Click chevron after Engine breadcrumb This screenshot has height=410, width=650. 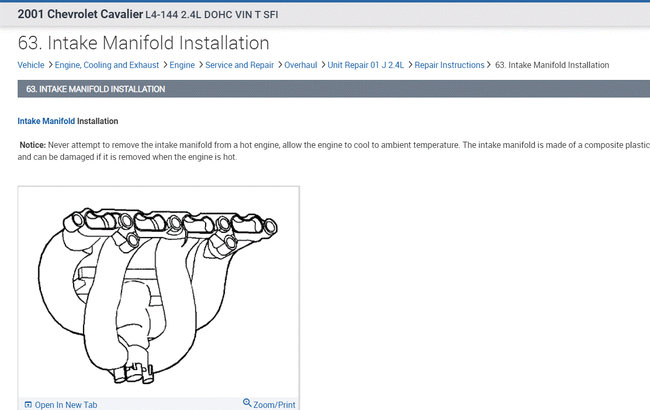[201, 65]
